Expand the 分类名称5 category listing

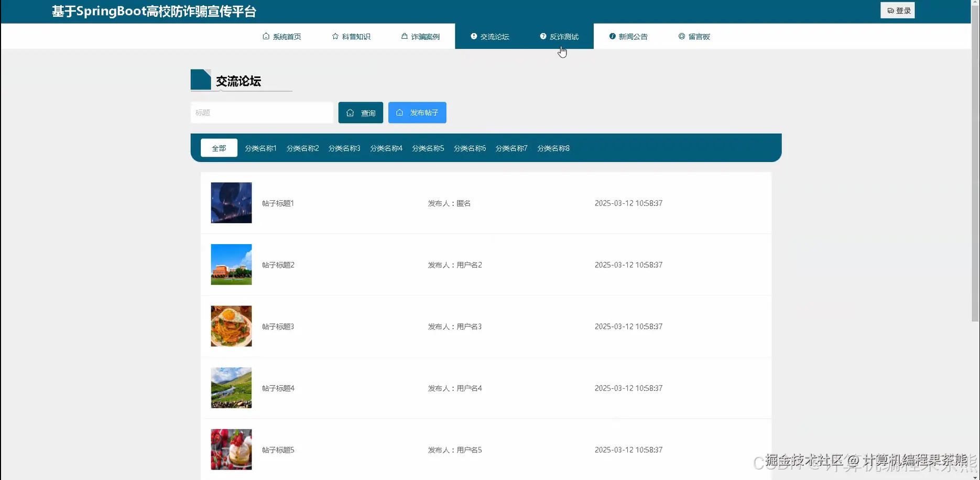(x=428, y=148)
